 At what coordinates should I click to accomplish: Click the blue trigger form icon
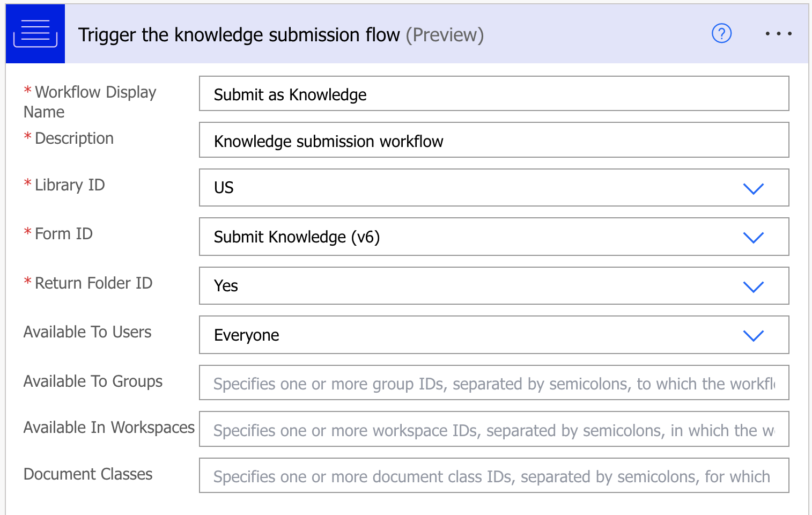point(35,34)
